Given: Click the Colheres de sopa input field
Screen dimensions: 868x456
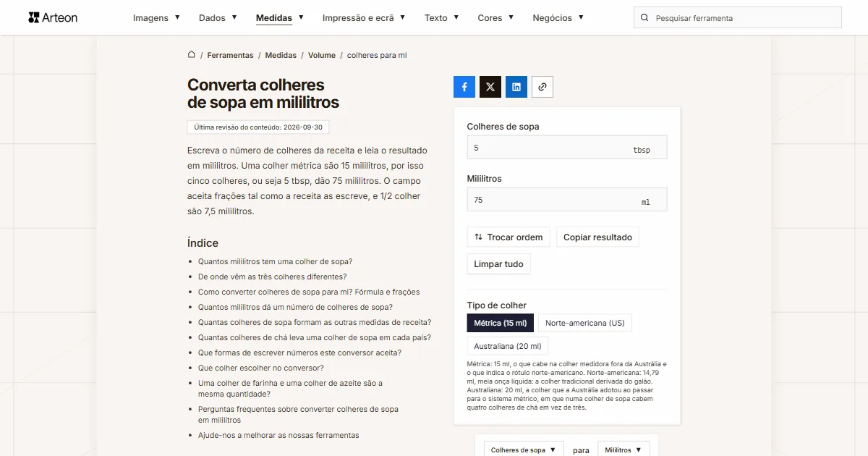Looking at the screenshot, I should pyautogui.click(x=567, y=148).
